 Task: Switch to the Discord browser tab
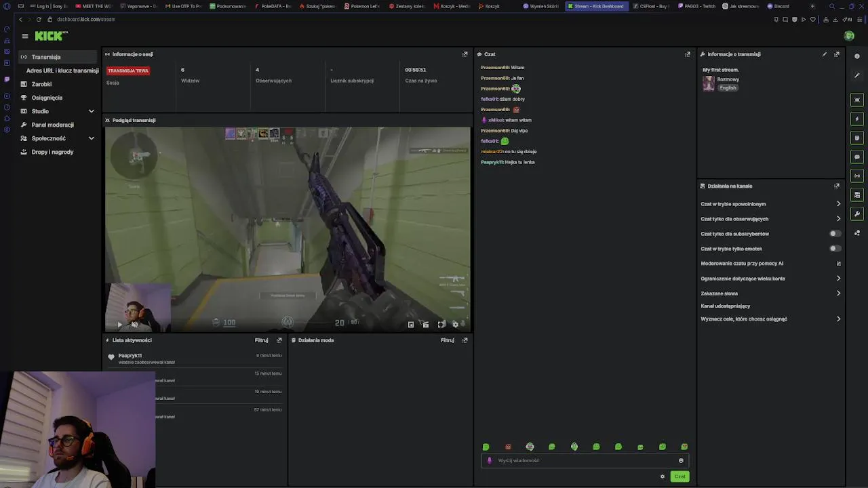tap(778, 6)
